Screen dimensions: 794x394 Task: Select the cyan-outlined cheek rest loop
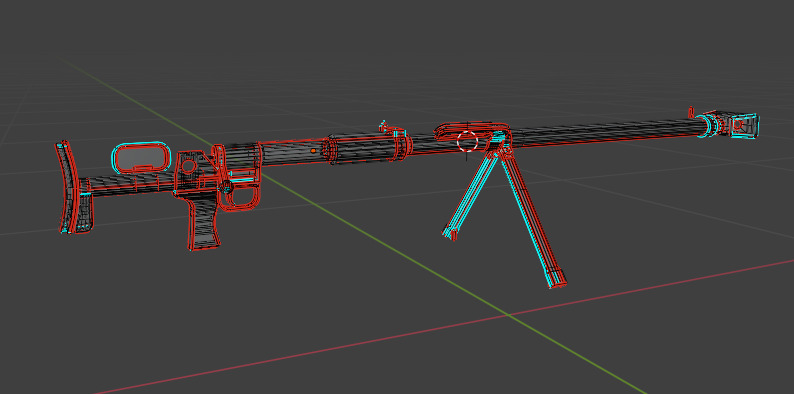(141, 158)
